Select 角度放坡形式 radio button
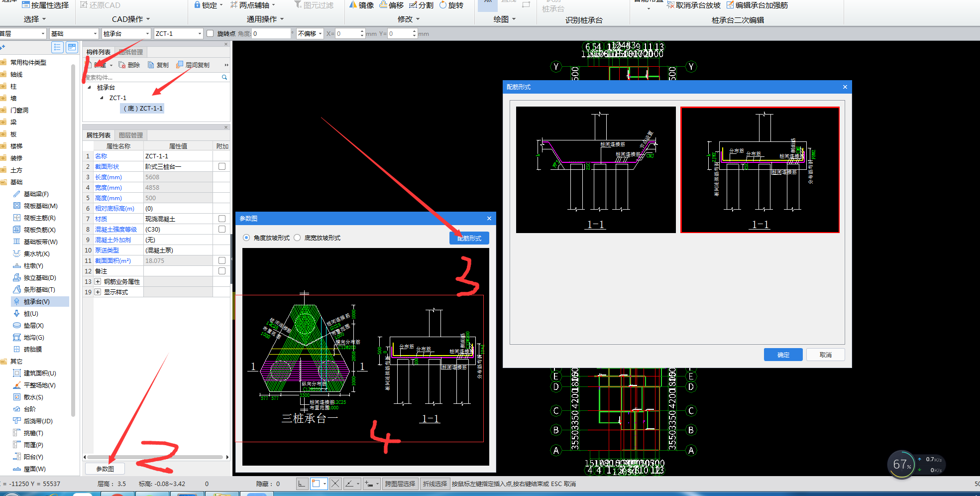The image size is (980, 496). tap(246, 238)
